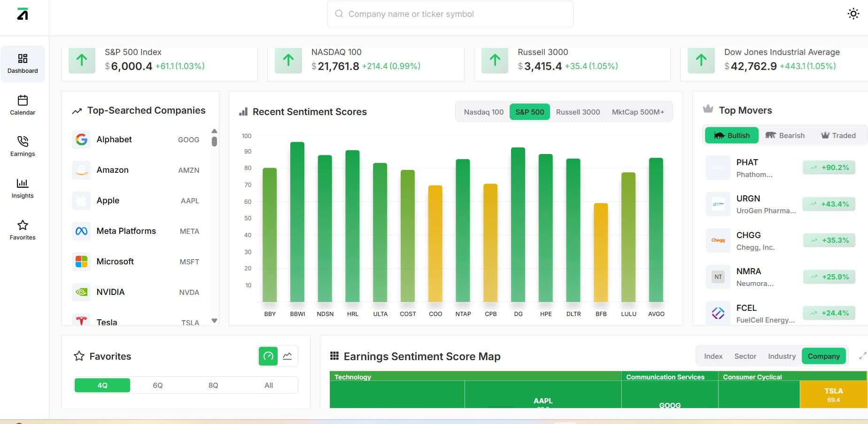Click the COO yellow sentiment bar
The width and height of the screenshot is (868, 424).
(x=435, y=244)
